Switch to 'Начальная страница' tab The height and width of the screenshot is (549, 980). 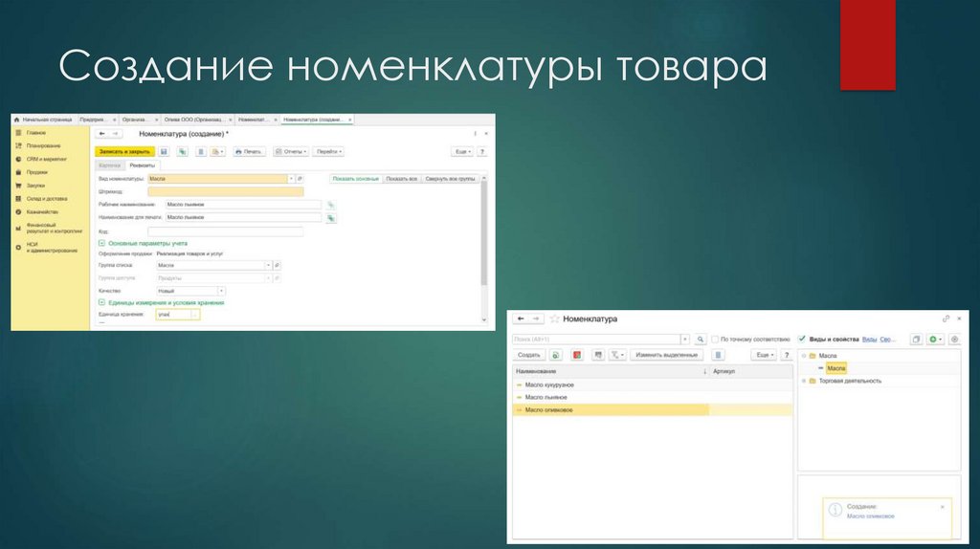click(43, 120)
